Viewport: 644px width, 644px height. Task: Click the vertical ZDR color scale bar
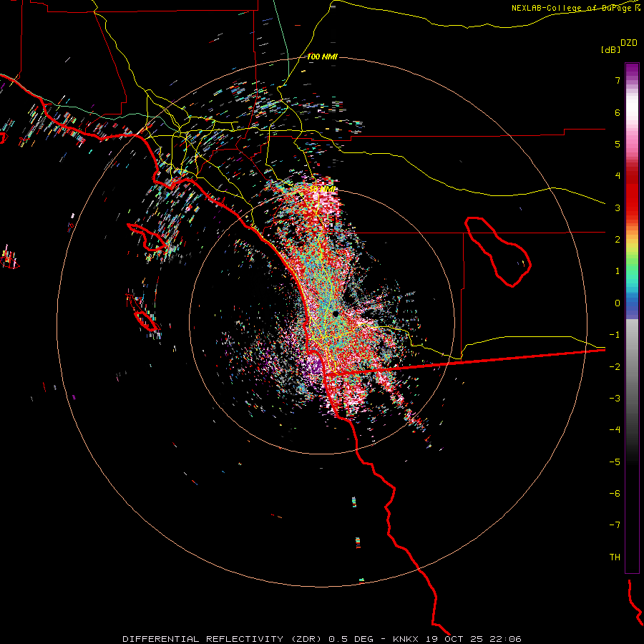[x=632, y=318]
